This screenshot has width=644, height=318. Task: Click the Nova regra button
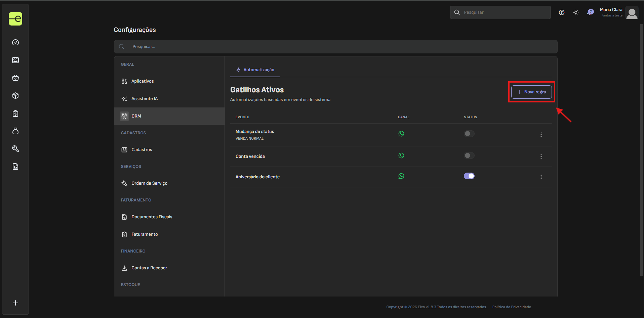531,92
